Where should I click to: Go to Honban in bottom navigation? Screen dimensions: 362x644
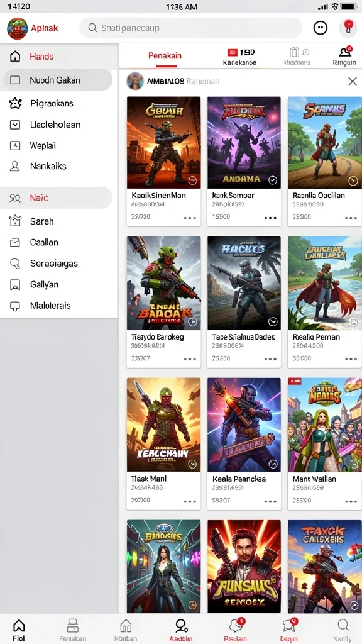[126, 630]
